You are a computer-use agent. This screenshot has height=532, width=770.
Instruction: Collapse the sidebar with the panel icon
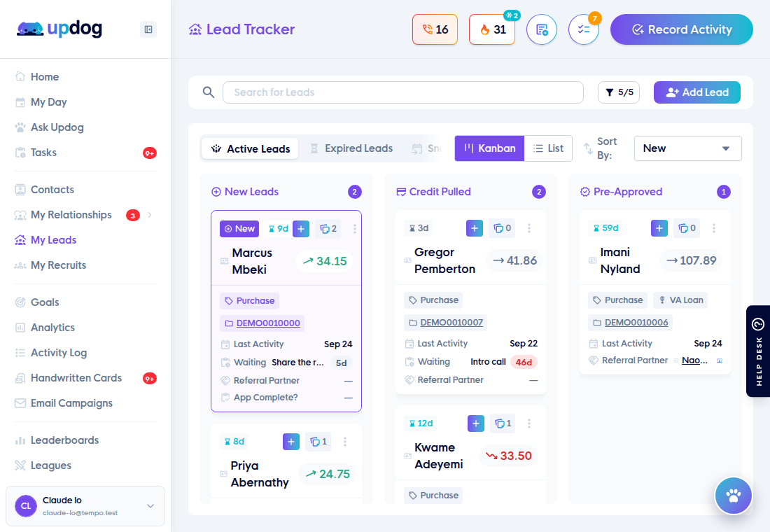pyautogui.click(x=148, y=29)
